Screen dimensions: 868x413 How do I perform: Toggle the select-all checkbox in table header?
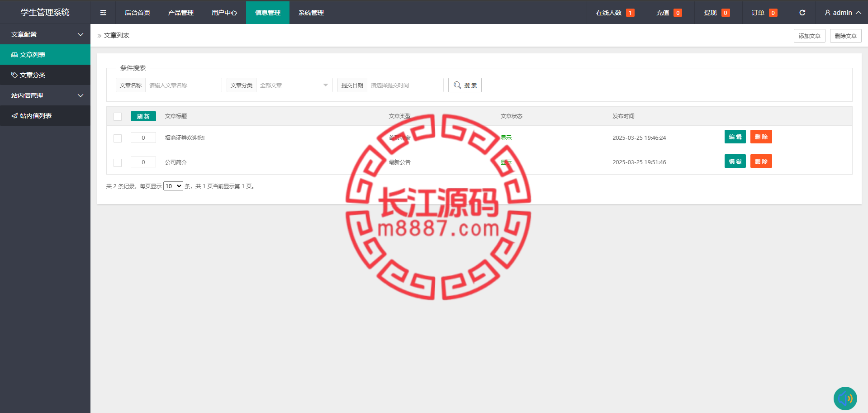click(118, 117)
